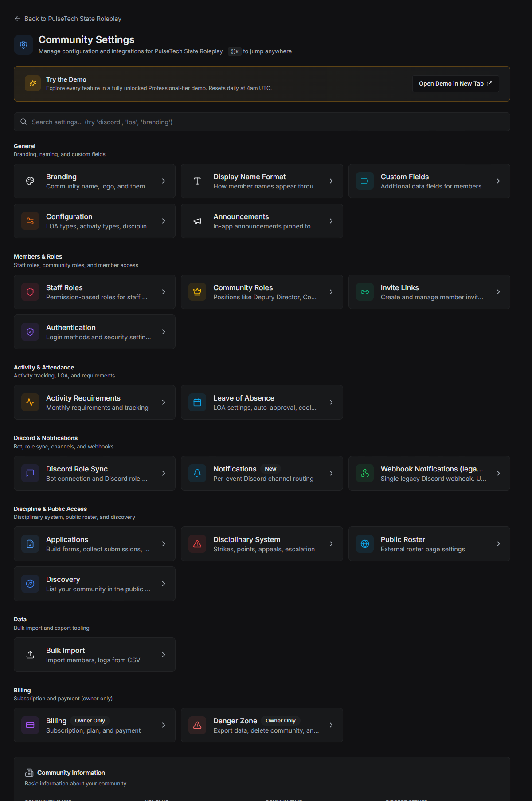The height and width of the screenshot is (801, 532).
Task: Click the Branding palette icon
Action: (30, 181)
